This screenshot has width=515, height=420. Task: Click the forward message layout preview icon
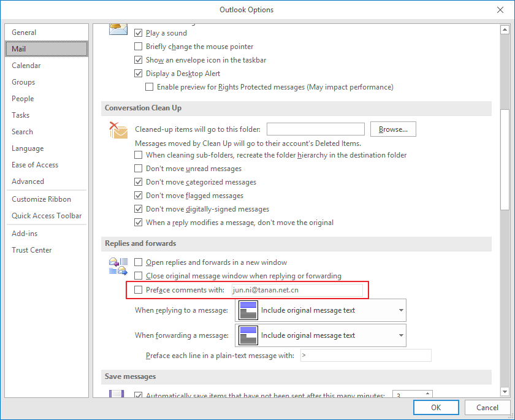click(248, 335)
